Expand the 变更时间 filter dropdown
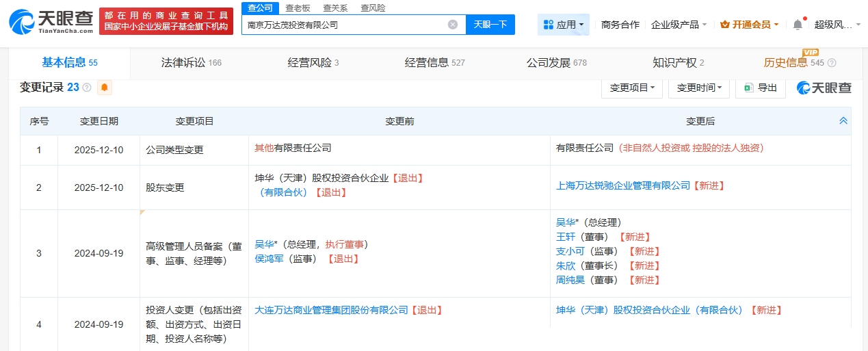Viewport: 868px width, 351px height. [699, 88]
